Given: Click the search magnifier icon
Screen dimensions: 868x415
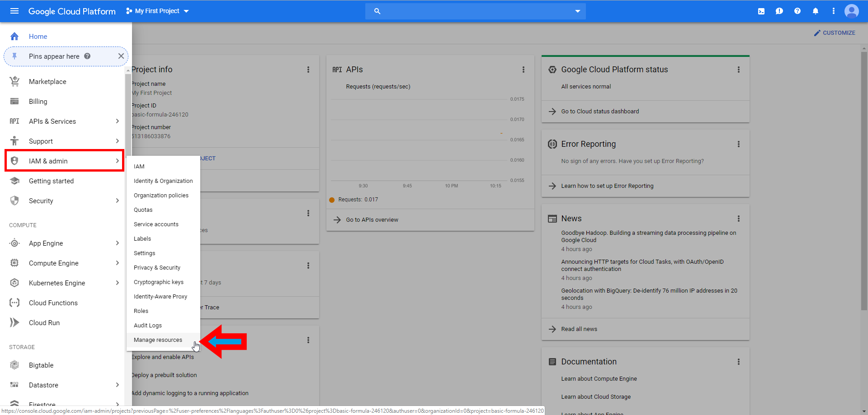Looking at the screenshot, I should click(x=377, y=11).
